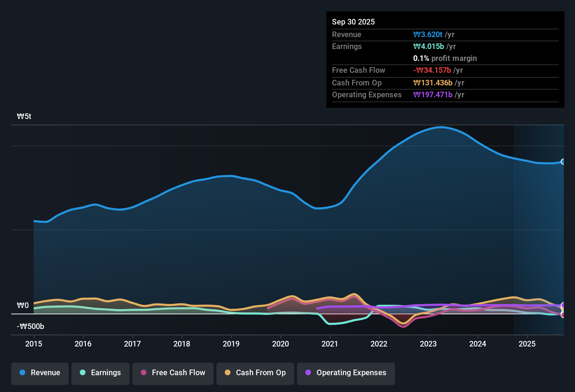Toggle off the Earnings series

click(x=100, y=373)
